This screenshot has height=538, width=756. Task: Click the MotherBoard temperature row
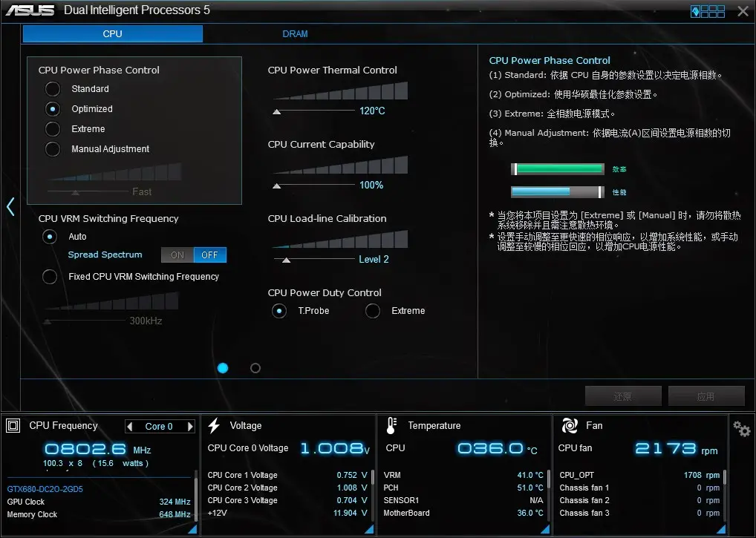pos(463,513)
